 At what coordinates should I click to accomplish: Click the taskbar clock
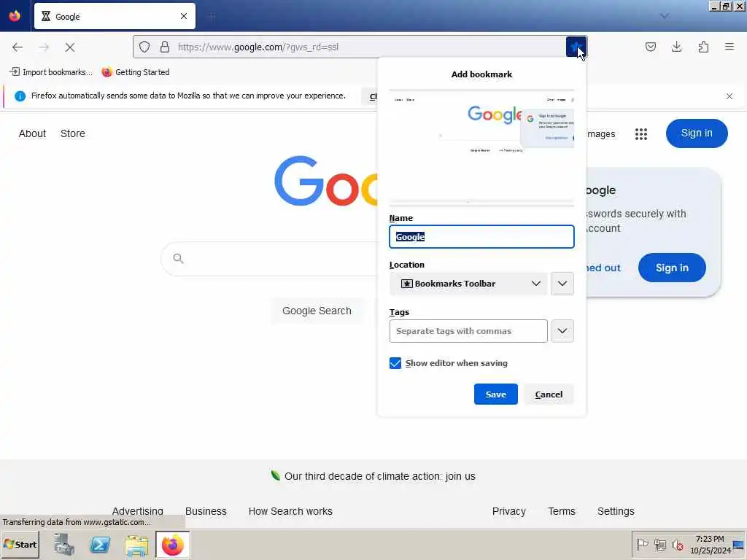coord(710,544)
